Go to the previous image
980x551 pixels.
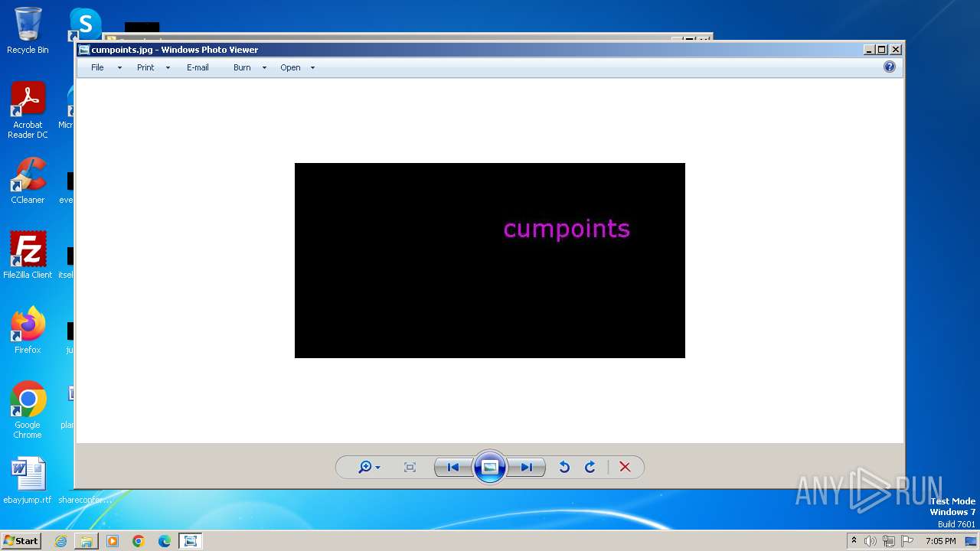point(453,467)
